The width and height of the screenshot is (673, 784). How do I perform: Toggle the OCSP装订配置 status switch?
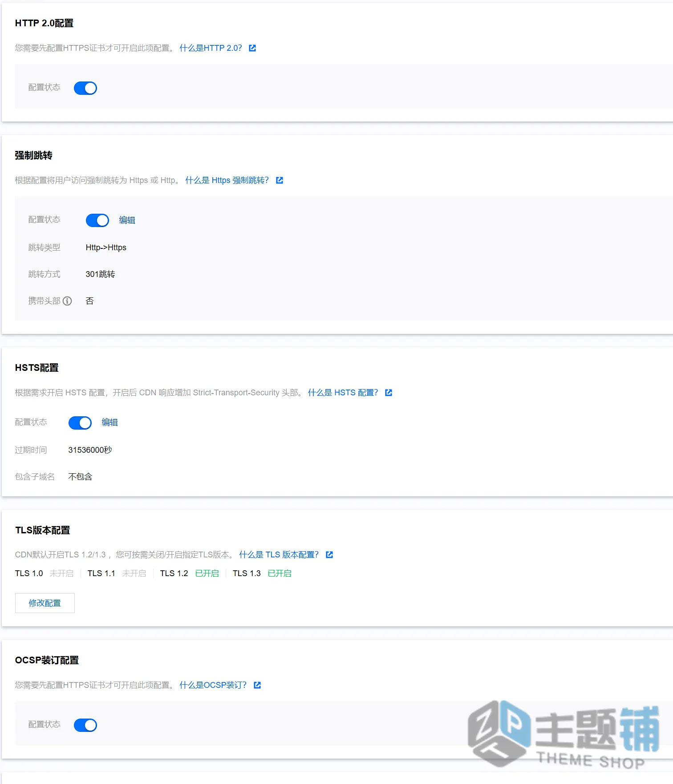click(x=85, y=725)
